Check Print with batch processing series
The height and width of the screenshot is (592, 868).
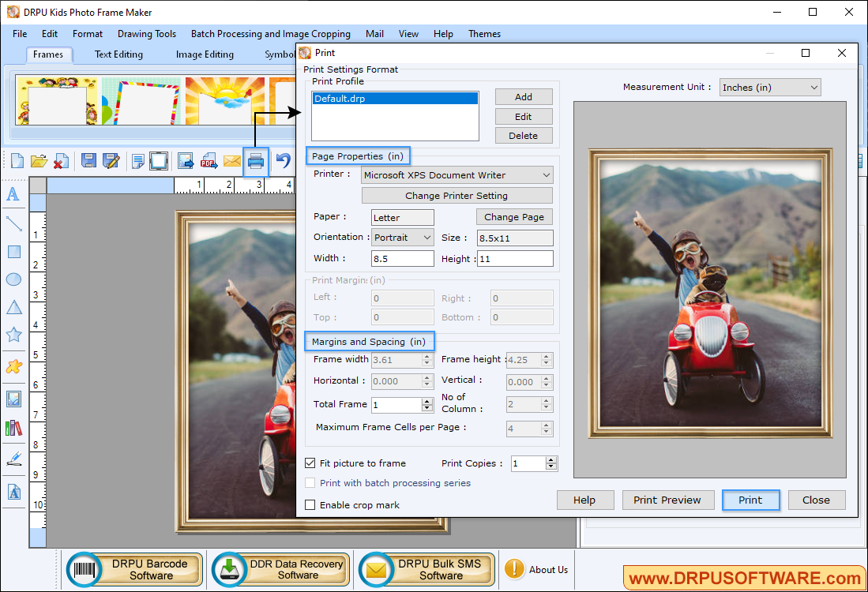coord(310,482)
